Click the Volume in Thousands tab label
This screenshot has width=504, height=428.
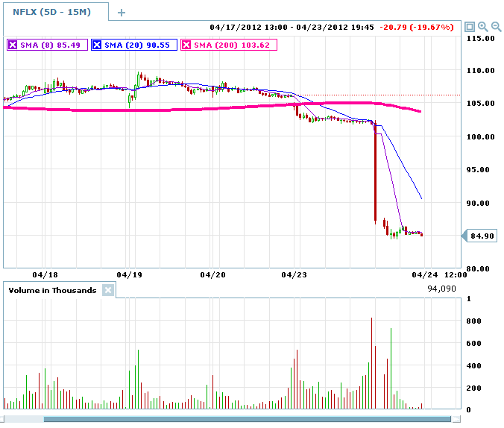tap(52, 290)
